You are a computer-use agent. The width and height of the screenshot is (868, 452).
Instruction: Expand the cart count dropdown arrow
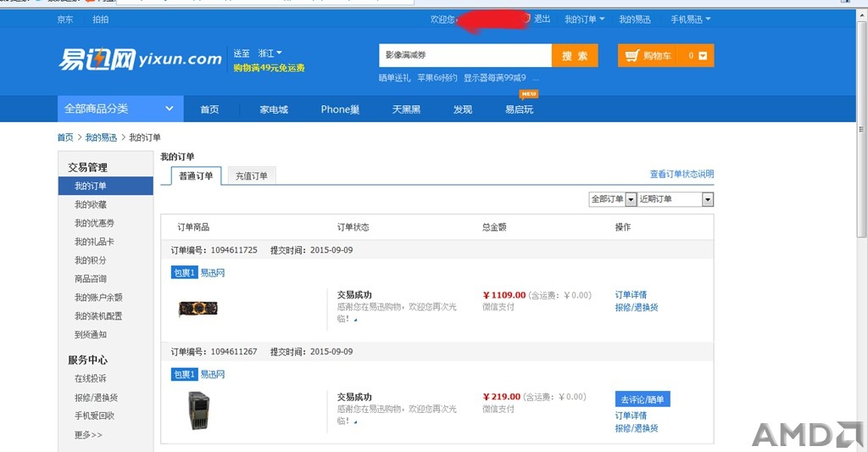[x=703, y=55]
